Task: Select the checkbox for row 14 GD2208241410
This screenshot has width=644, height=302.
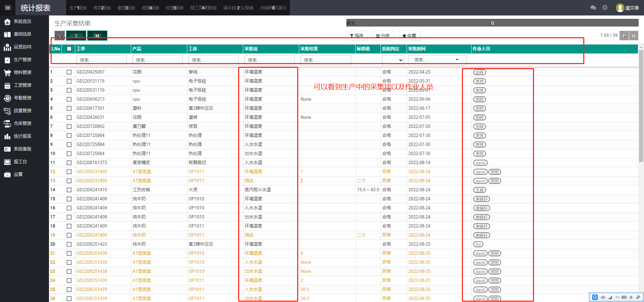Action: click(69, 190)
